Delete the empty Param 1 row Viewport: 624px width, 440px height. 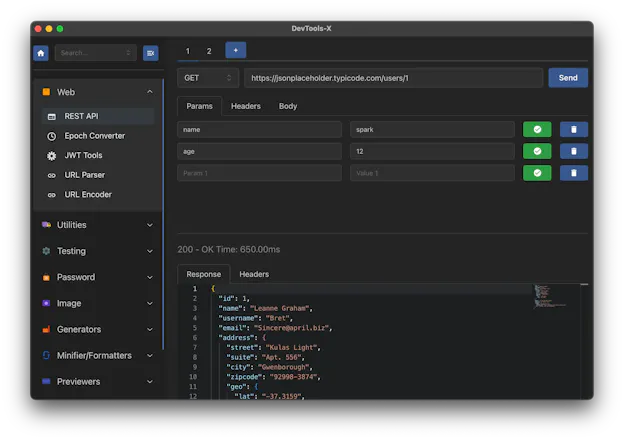point(573,173)
